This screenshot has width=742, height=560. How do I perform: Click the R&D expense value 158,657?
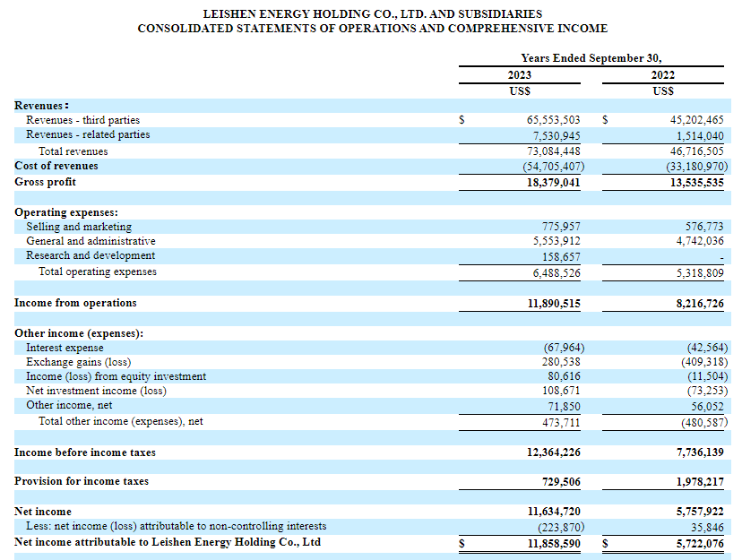[x=561, y=257]
